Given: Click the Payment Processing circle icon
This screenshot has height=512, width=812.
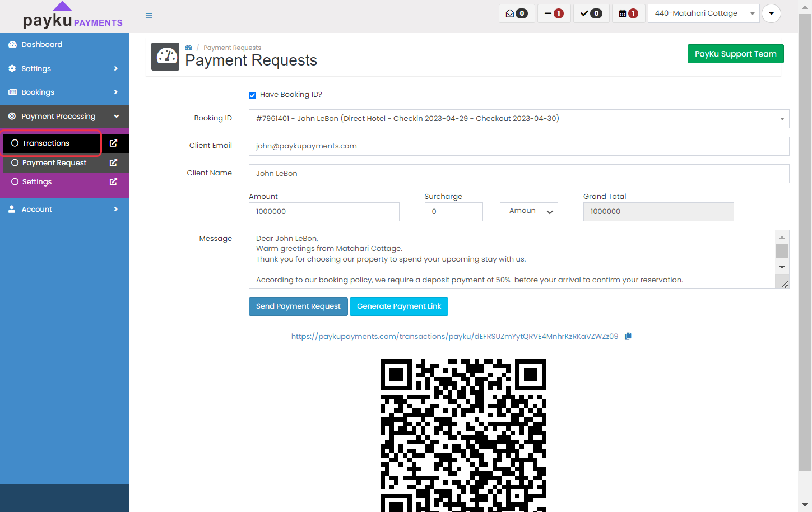Looking at the screenshot, I should click(12, 116).
